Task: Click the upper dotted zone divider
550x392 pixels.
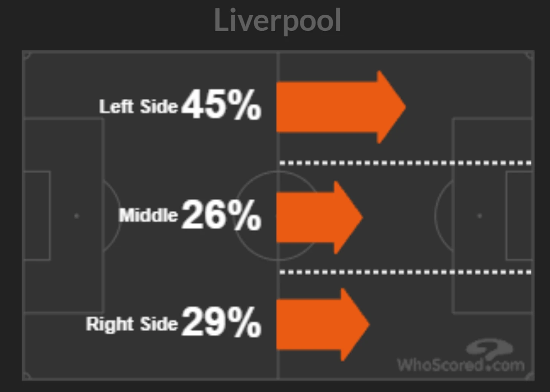Action: (405, 163)
